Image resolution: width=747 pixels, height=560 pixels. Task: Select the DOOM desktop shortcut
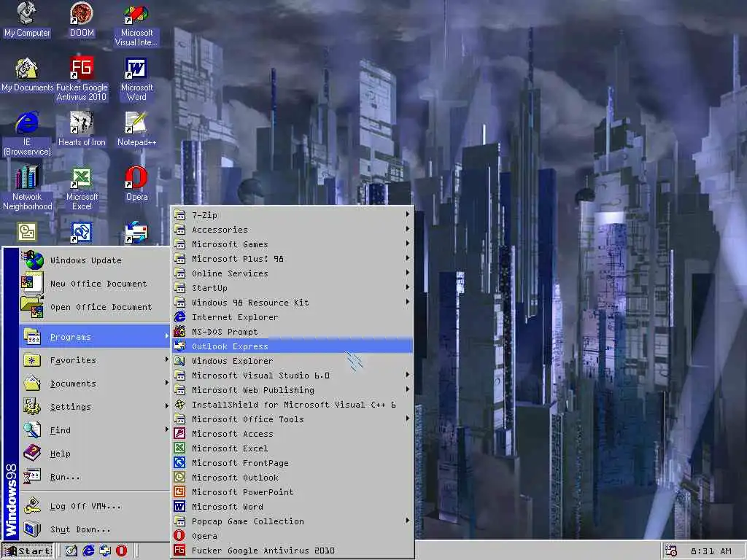82,20
